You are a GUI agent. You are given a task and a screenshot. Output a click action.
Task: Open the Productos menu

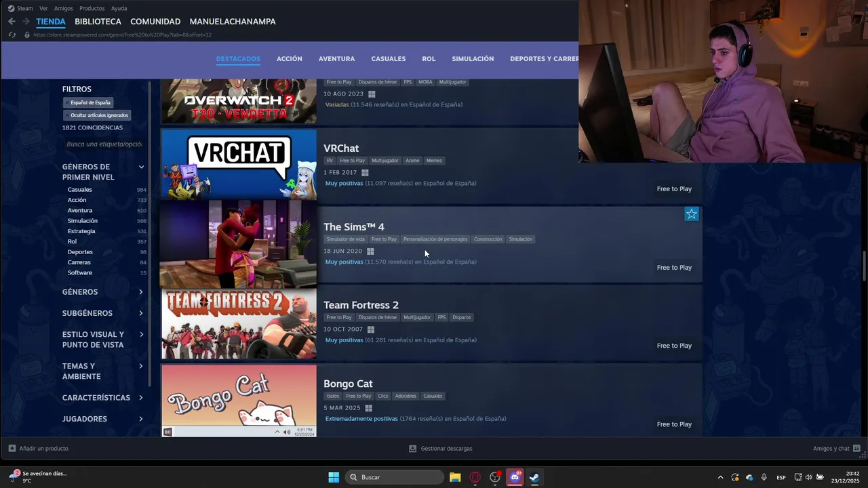(x=92, y=8)
